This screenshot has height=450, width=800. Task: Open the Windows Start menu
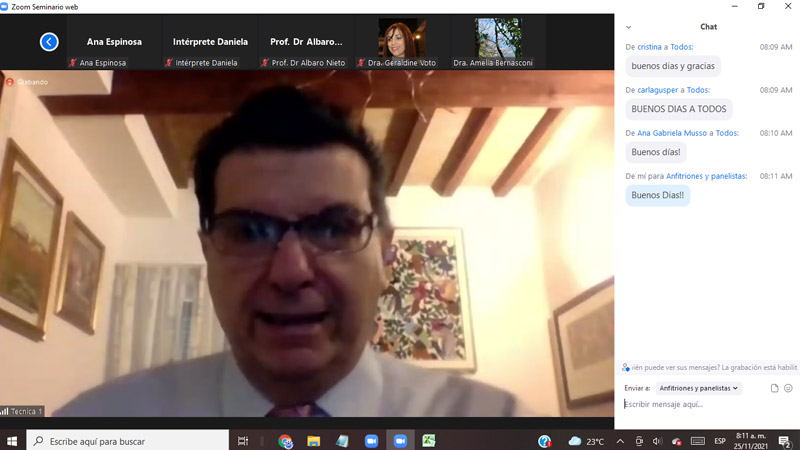tap(12, 441)
